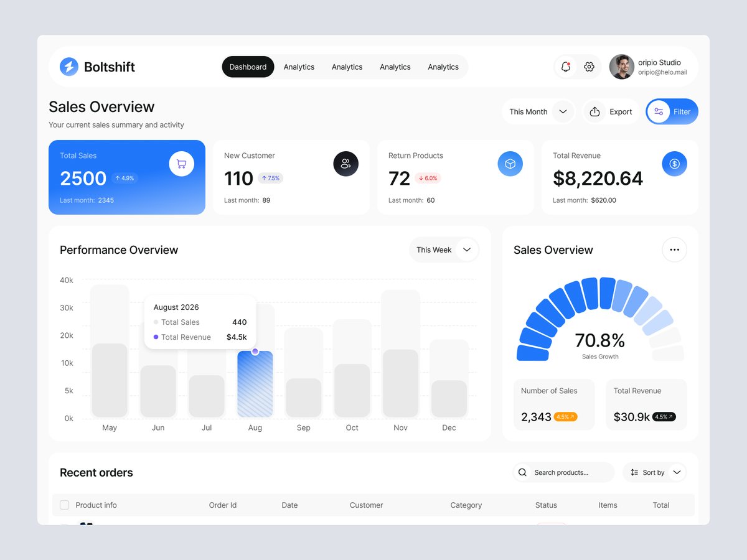This screenshot has width=747, height=560.
Task: Select the Dashboard tab
Action: [x=248, y=67]
